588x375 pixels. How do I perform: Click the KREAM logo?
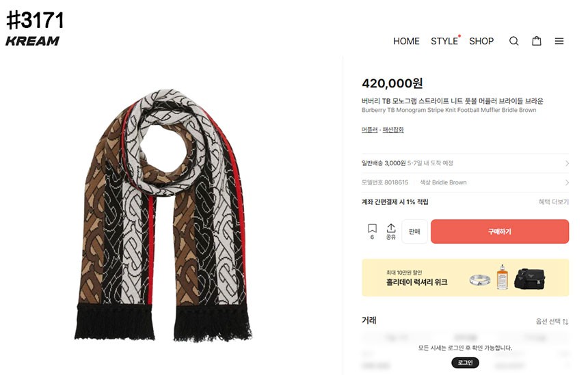[x=33, y=41]
